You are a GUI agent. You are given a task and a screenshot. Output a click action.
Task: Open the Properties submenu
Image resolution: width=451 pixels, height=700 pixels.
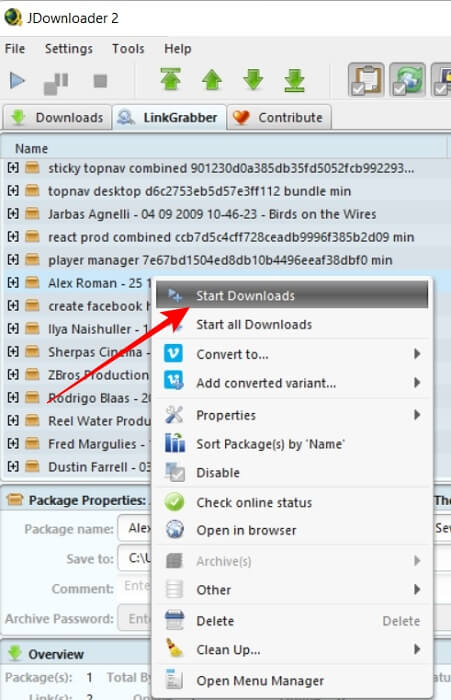coord(292,415)
